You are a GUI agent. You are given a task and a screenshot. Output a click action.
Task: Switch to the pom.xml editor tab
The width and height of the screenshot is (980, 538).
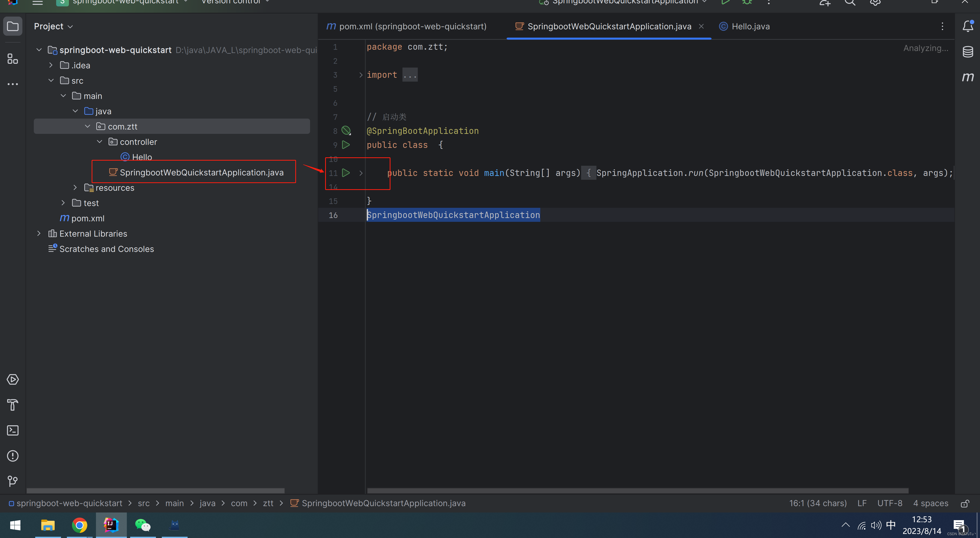click(x=406, y=26)
